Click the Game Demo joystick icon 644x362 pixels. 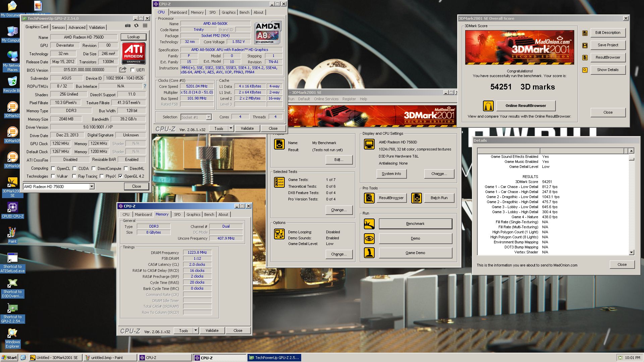click(369, 253)
